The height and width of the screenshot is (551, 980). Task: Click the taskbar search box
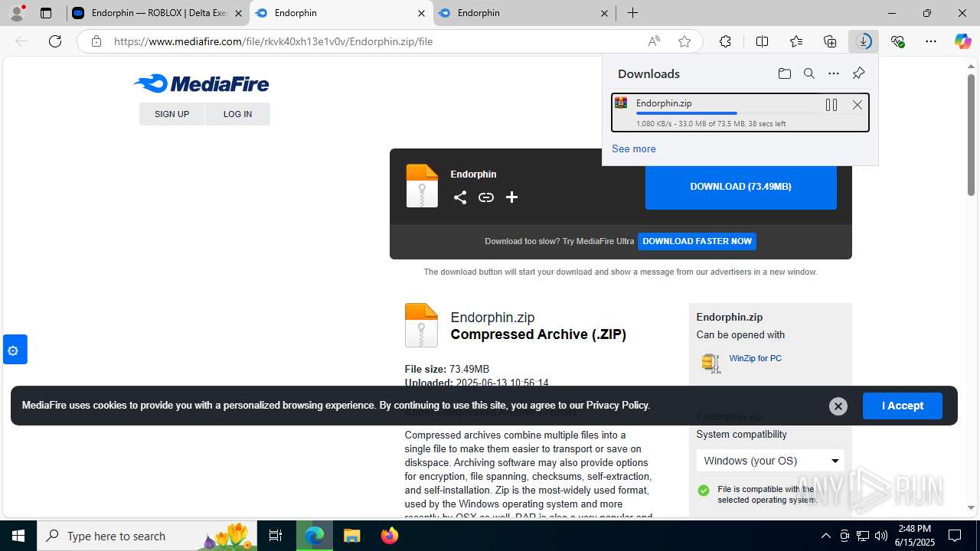coord(147,536)
